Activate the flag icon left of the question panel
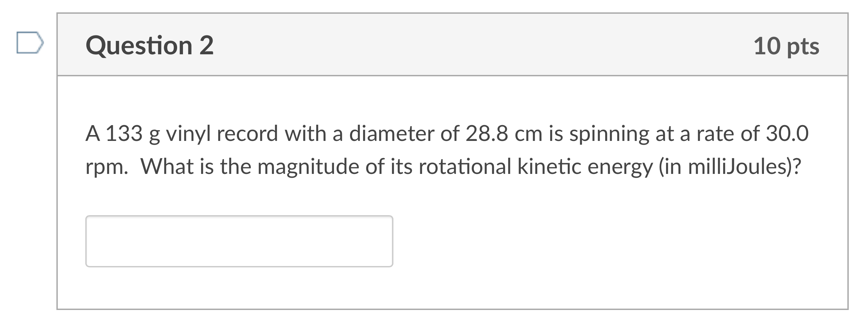 coord(29,43)
